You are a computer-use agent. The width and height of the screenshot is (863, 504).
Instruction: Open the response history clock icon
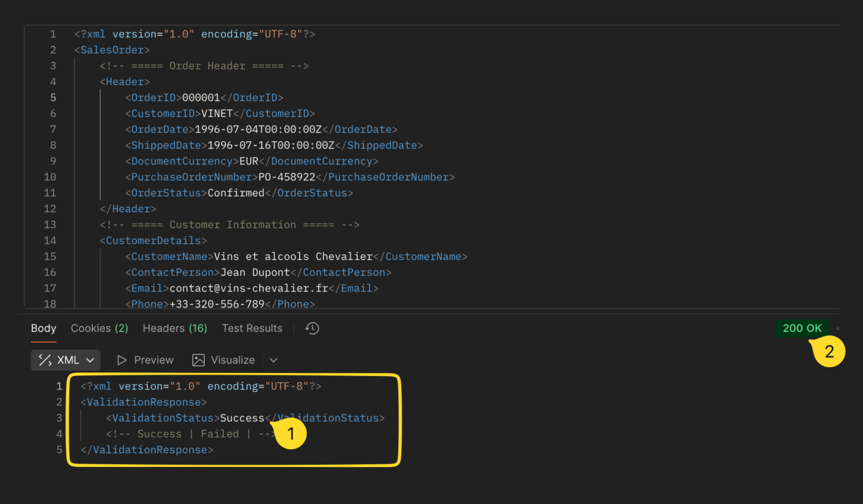point(312,328)
